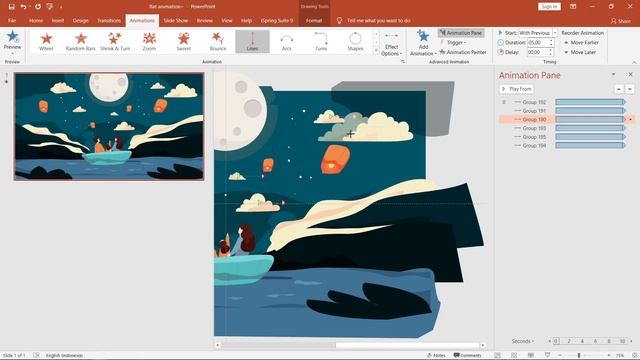The height and width of the screenshot is (360, 640).
Task: Open the File tab
Action: pos(12,20)
